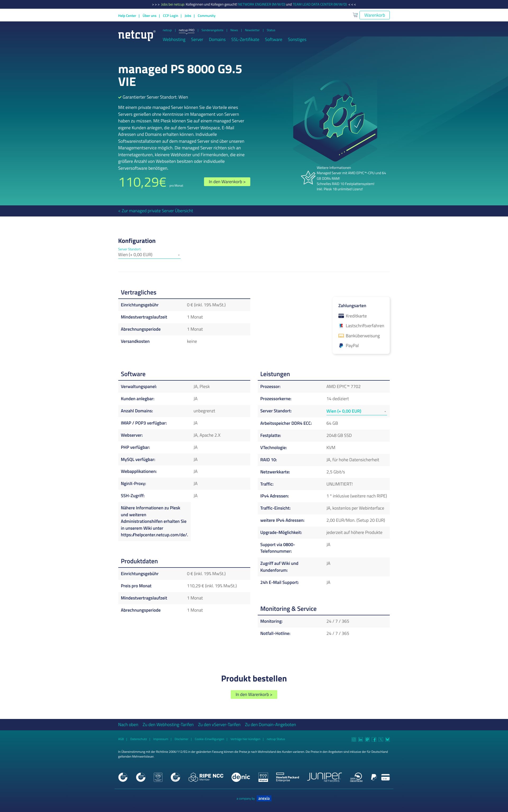
Task: Open the AGB footer link
Action: coord(121,739)
